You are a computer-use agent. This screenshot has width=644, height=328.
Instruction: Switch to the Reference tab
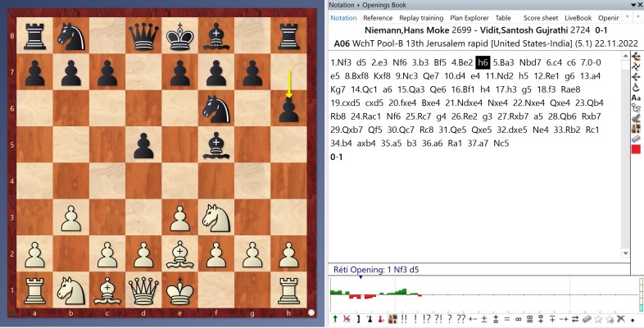point(378,17)
